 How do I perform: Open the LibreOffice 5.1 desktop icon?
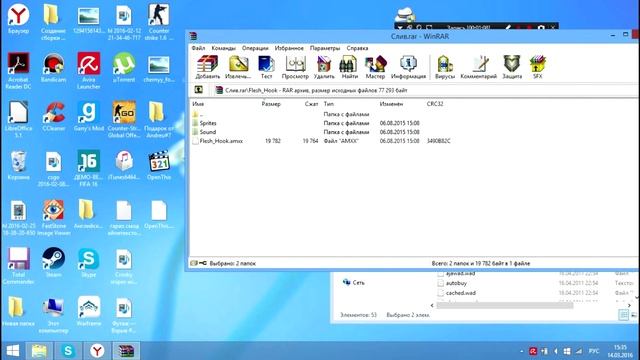[18, 120]
